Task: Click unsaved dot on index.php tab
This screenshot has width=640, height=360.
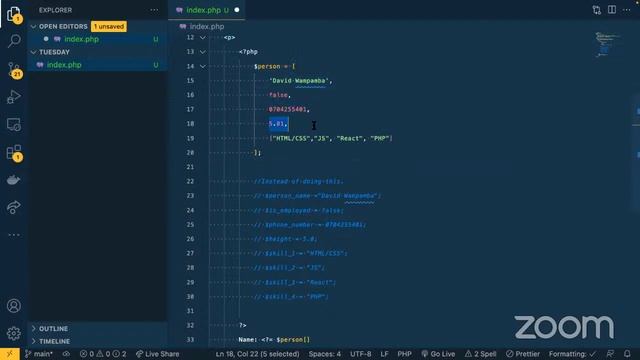Action: point(237,10)
